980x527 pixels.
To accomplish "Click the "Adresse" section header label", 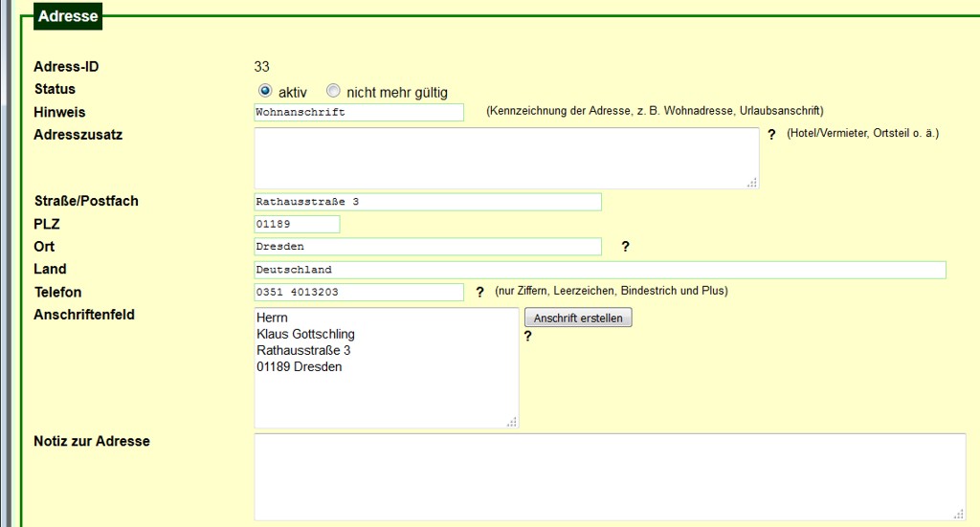I will point(68,16).
